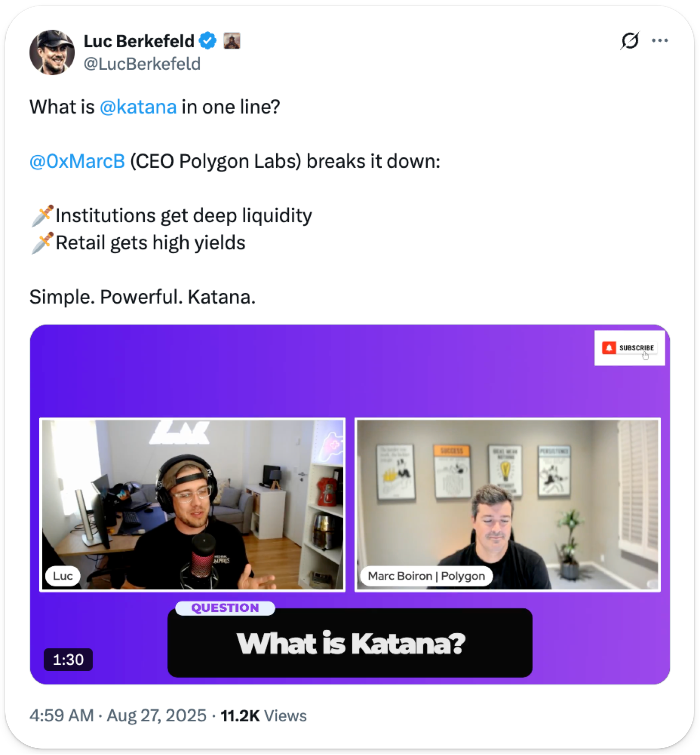Open the @katana mention link
Screen dimensions: 700x755
[138, 107]
